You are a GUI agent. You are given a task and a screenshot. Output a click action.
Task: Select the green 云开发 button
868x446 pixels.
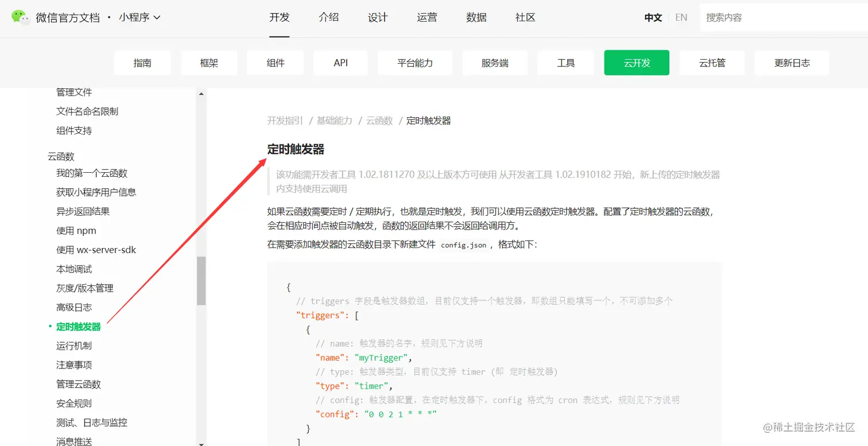pyautogui.click(x=637, y=63)
